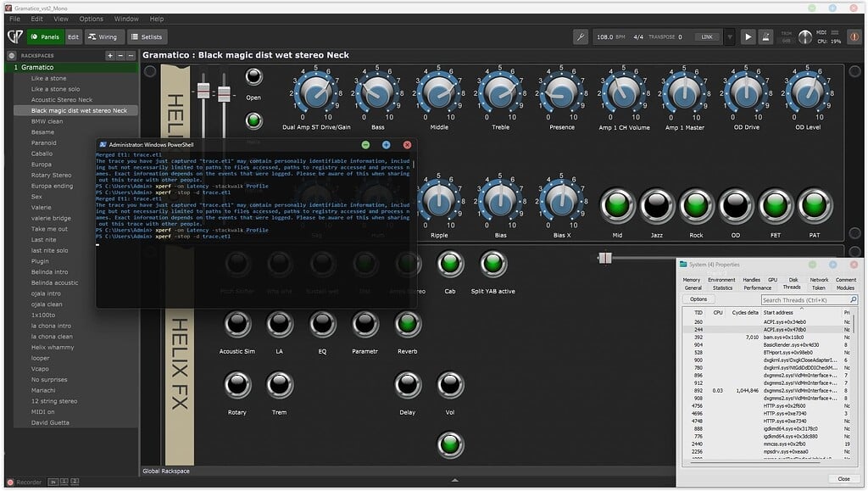Image resolution: width=868 pixels, height=491 pixels.
Task: Enable the Delay effect button
Action: tap(408, 386)
